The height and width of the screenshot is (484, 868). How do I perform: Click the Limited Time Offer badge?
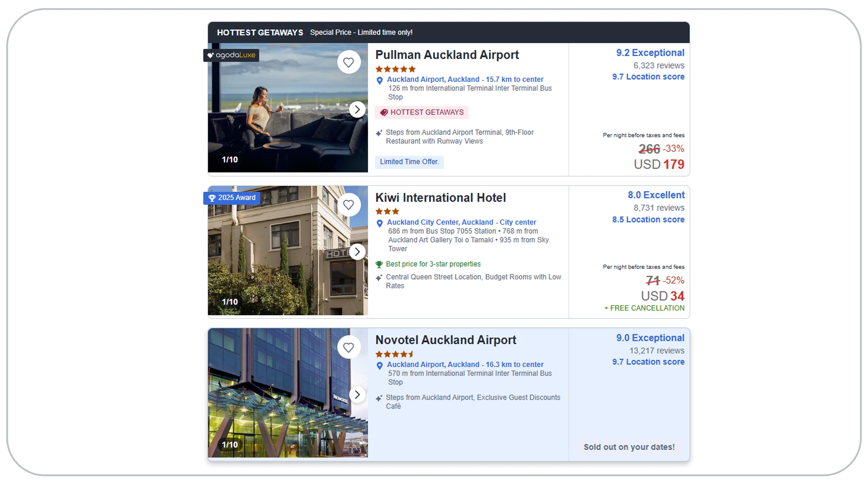409,162
